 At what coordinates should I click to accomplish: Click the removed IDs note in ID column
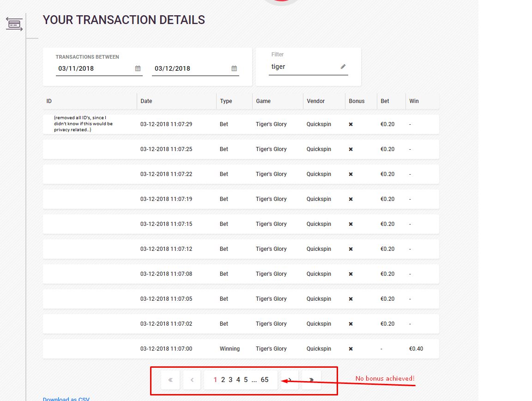(x=83, y=124)
